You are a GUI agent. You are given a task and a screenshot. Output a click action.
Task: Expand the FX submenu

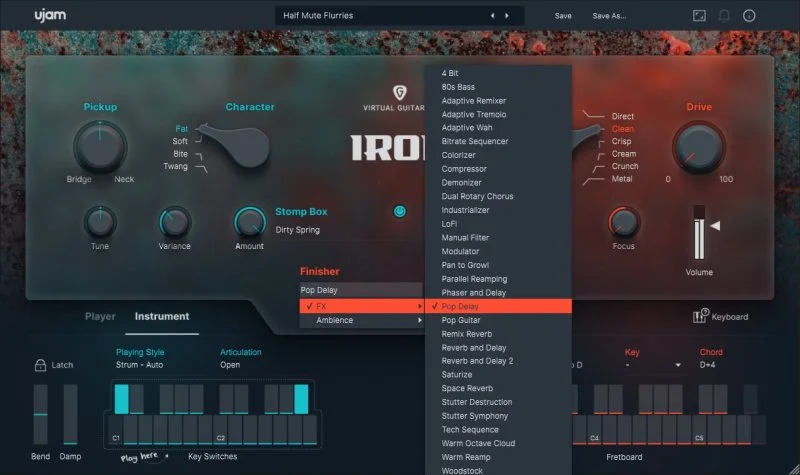point(362,306)
